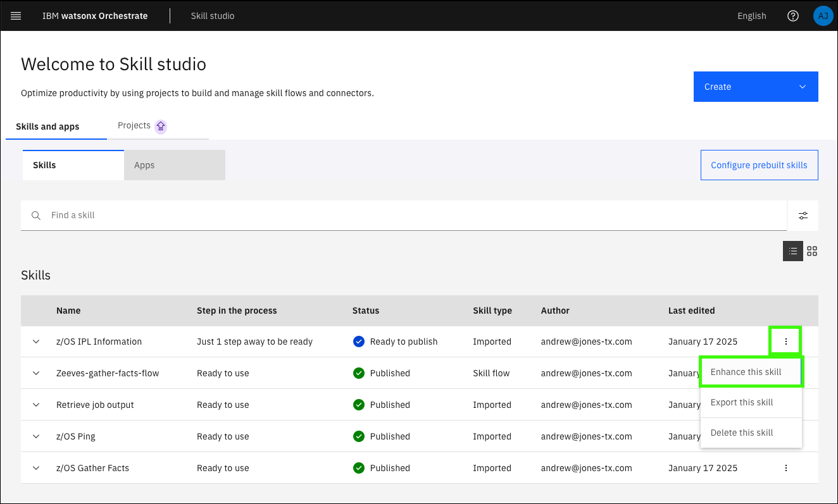Viewport: 838px width, 504px height.
Task: Open the hamburger navigation menu
Action: coord(16,16)
